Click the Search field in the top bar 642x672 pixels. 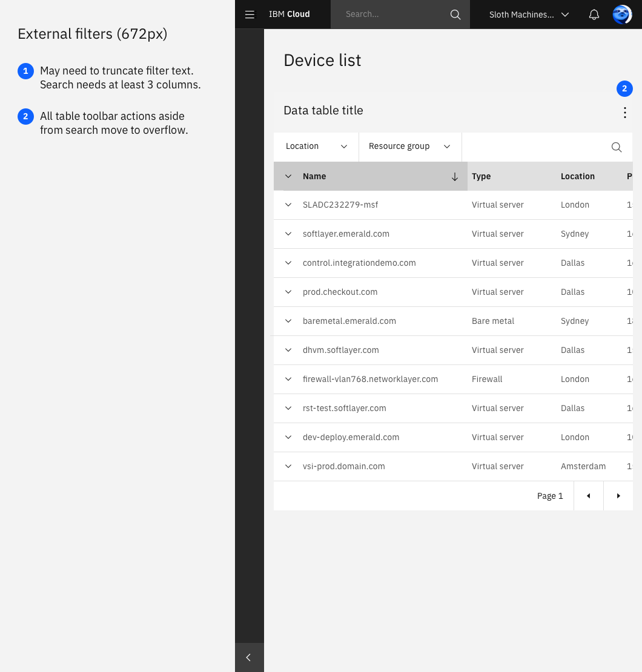[388, 14]
